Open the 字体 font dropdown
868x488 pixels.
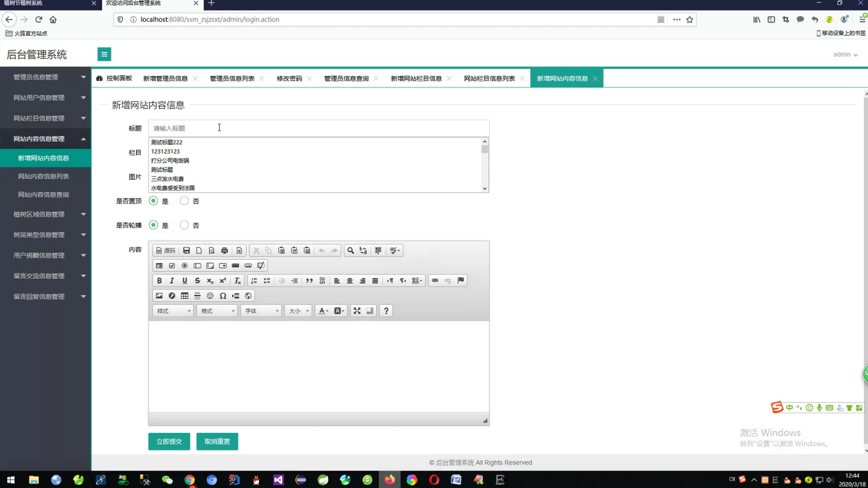[x=261, y=311]
